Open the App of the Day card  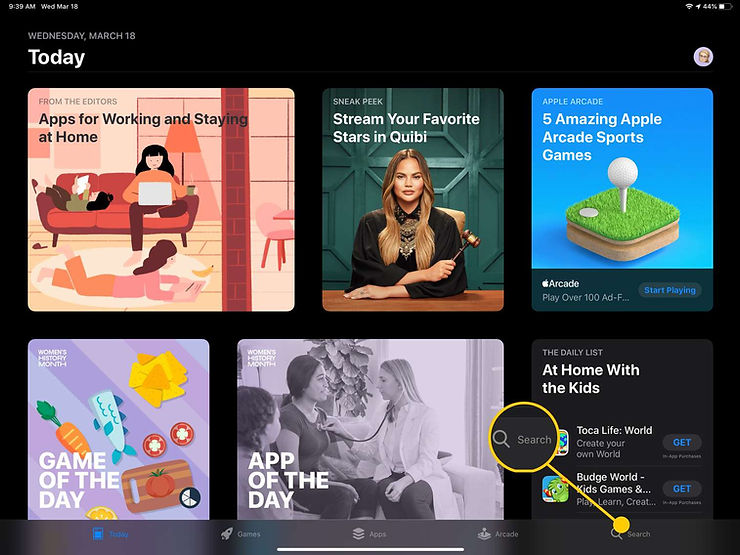click(x=370, y=429)
